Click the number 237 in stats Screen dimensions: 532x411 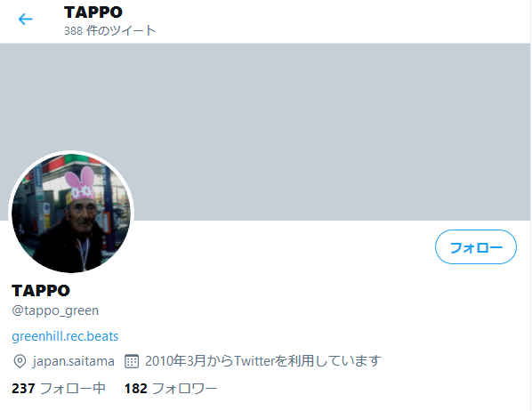point(23,389)
